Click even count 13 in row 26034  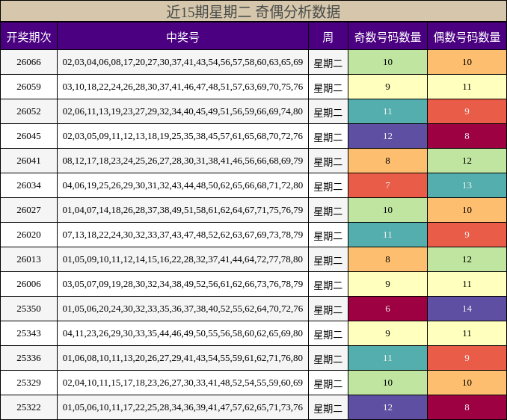tap(467, 185)
